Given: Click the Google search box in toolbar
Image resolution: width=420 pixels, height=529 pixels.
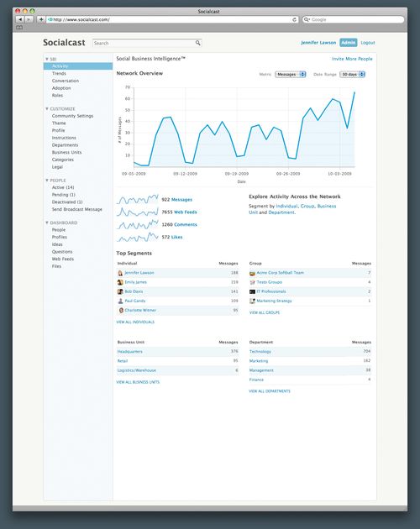Looking at the screenshot, I should click(x=353, y=19).
